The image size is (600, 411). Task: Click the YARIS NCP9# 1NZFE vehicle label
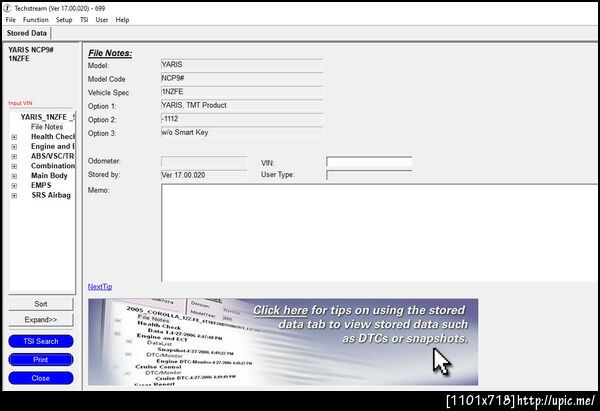click(x=31, y=54)
